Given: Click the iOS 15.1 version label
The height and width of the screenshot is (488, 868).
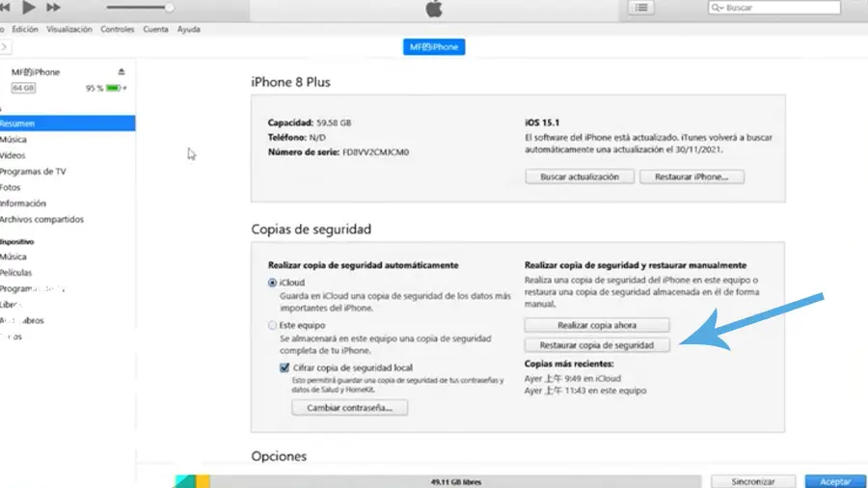Looking at the screenshot, I should [x=542, y=122].
